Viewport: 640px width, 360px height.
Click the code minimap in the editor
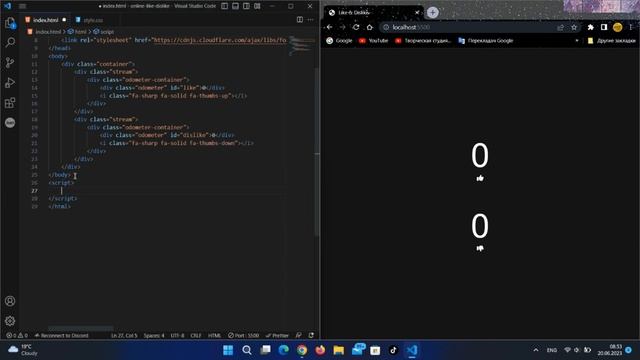coord(302,45)
